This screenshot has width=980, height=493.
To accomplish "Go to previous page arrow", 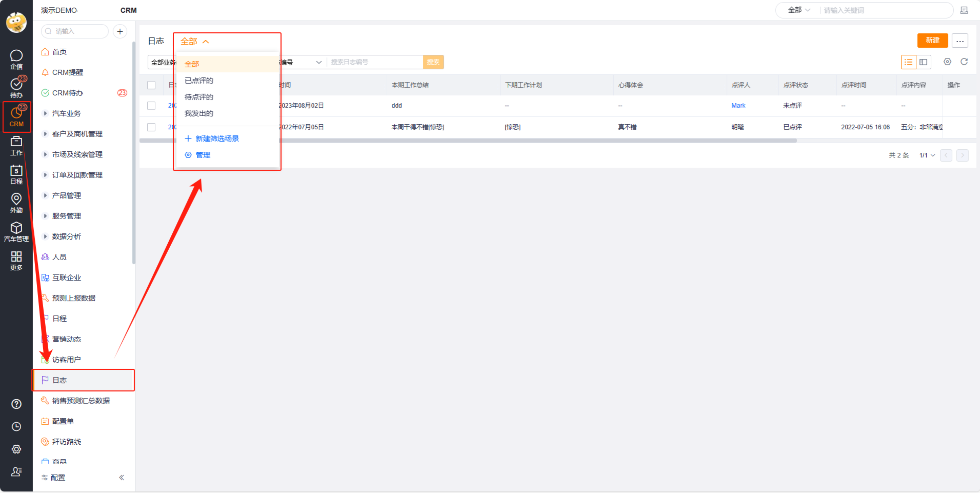I will click(x=946, y=155).
